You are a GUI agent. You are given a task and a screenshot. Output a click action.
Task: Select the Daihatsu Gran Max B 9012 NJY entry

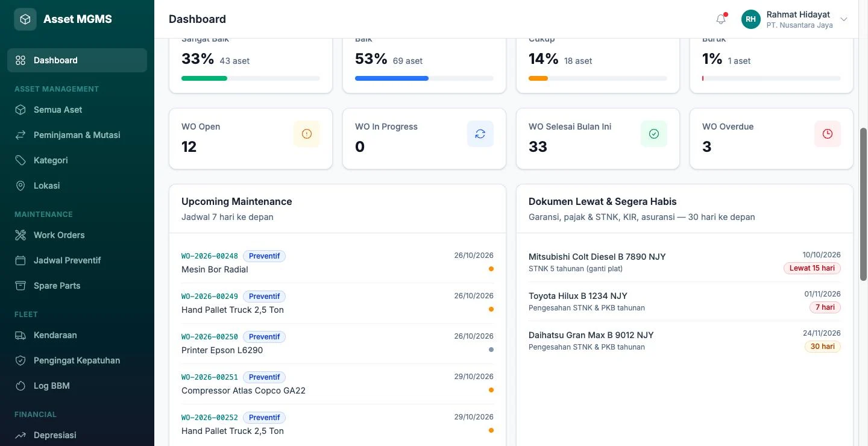coord(685,341)
